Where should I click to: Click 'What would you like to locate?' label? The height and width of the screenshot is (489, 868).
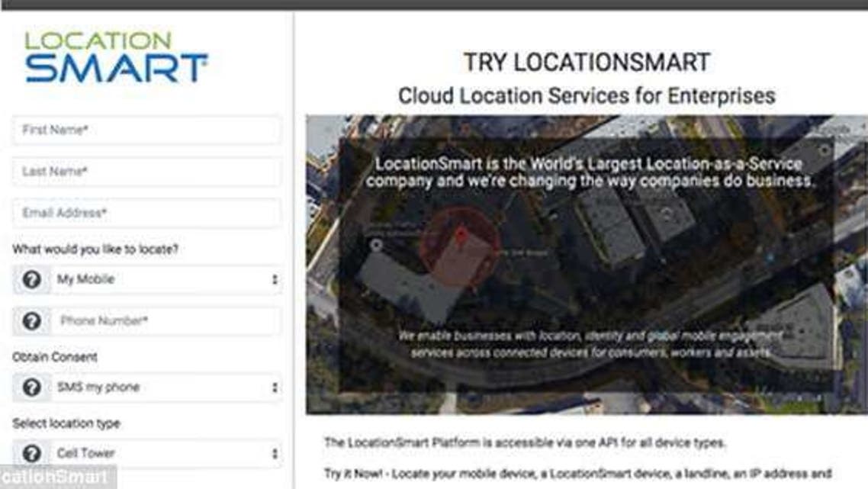click(x=95, y=249)
